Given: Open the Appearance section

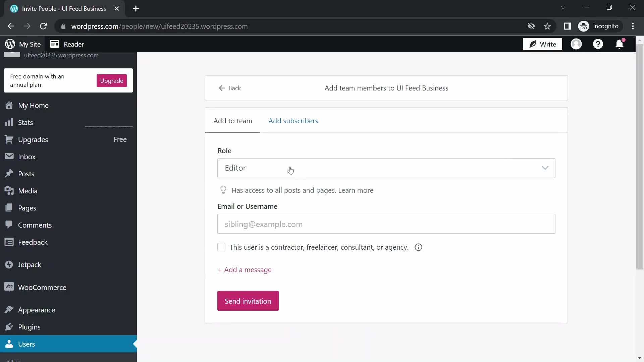Looking at the screenshot, I should click(x=36, y=310).
